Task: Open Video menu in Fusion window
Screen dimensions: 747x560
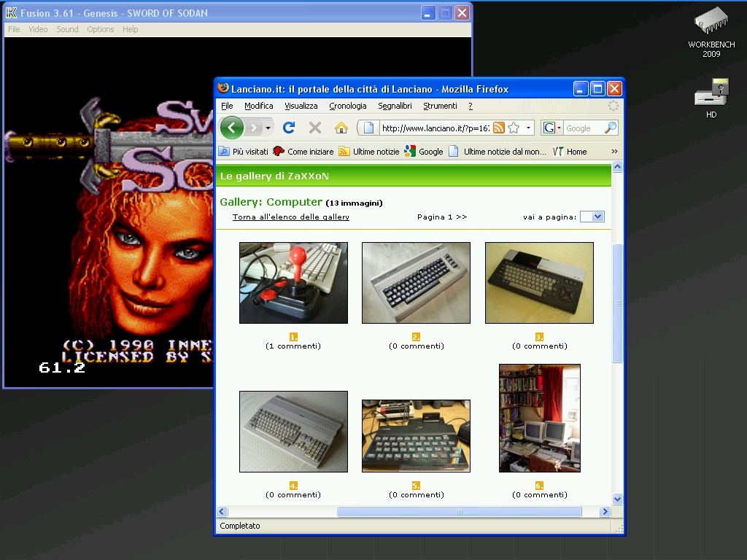Action: pyautogui.click(x=38, y=29)
